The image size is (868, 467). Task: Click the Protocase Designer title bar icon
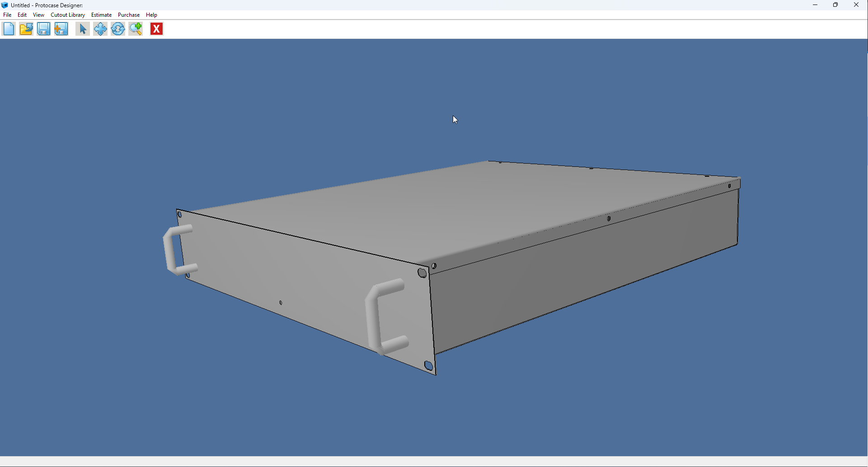click(x=5, y=5)
